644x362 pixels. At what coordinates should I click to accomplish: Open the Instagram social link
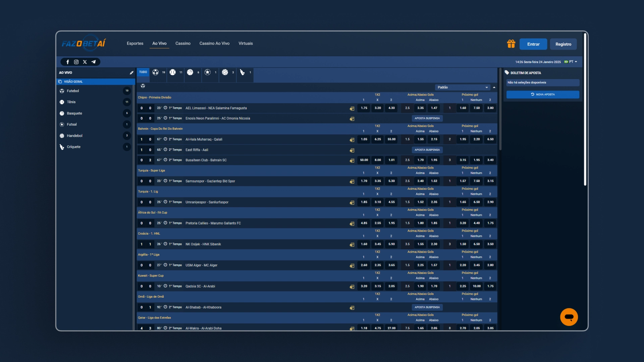point(76,62)
